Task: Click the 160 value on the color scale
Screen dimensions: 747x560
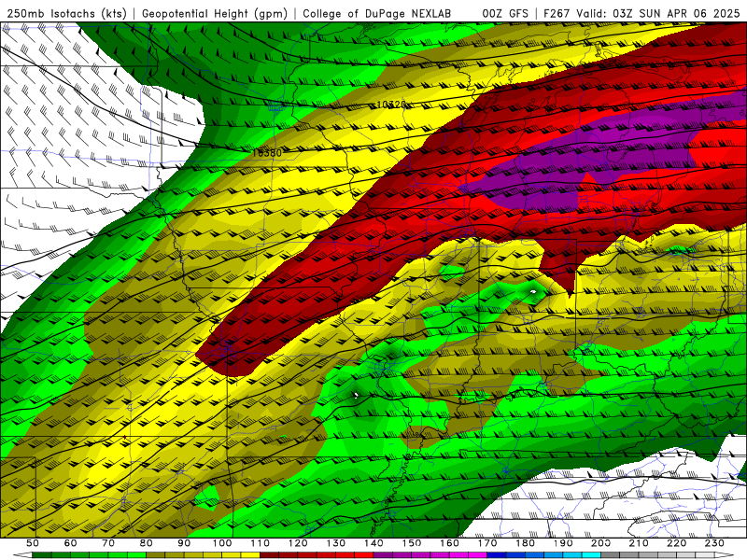Action: pyautogui.click(x=450, y=543)
